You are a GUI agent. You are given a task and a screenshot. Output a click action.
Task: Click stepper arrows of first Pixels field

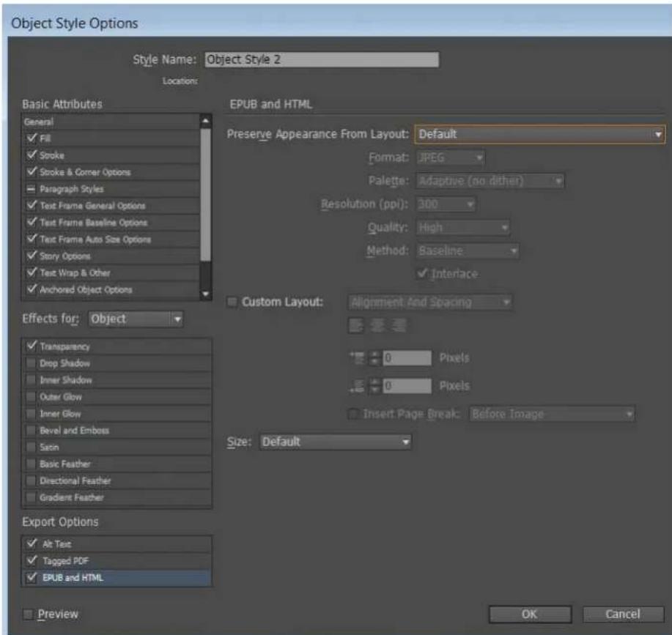click(x=375, y=358)
